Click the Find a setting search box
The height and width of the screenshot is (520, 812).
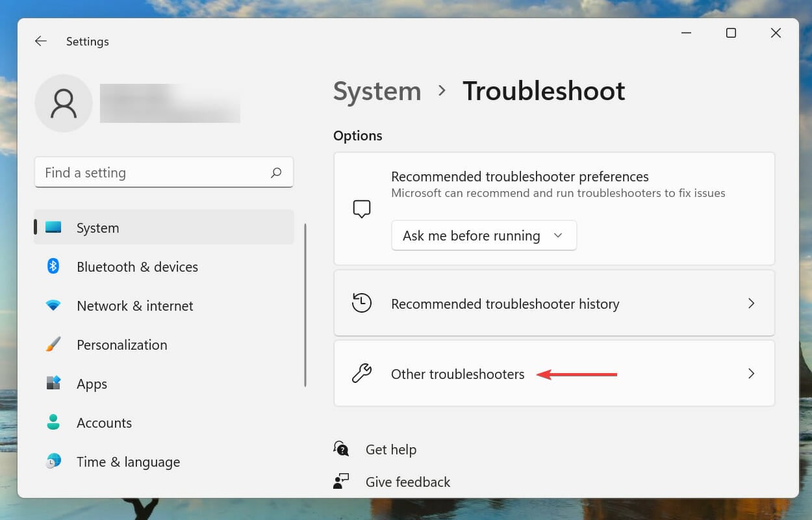click(x=164, y=173)
